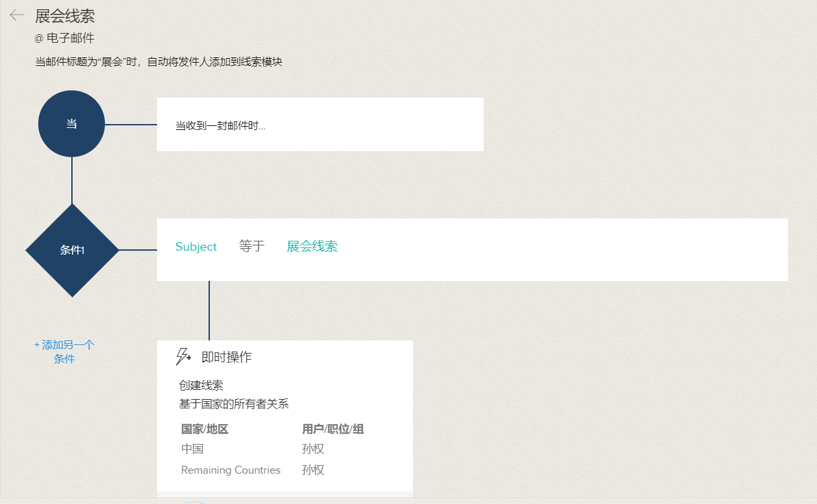817x504 pixels.
Task: Click "孙权" in the 中国 row
Action: coord(313,449)
